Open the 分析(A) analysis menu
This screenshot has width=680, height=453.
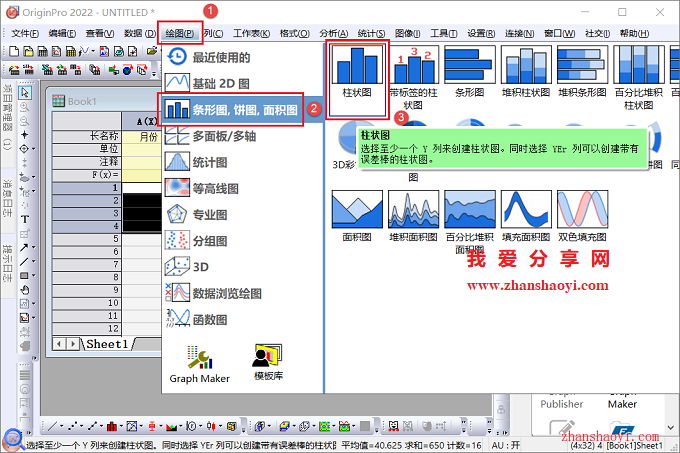(x=333, y=33)
